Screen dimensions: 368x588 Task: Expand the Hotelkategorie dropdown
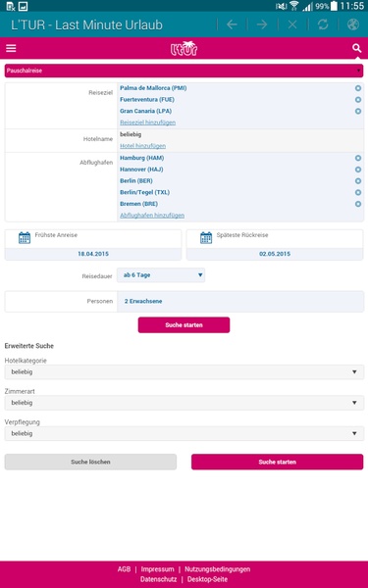184,372
